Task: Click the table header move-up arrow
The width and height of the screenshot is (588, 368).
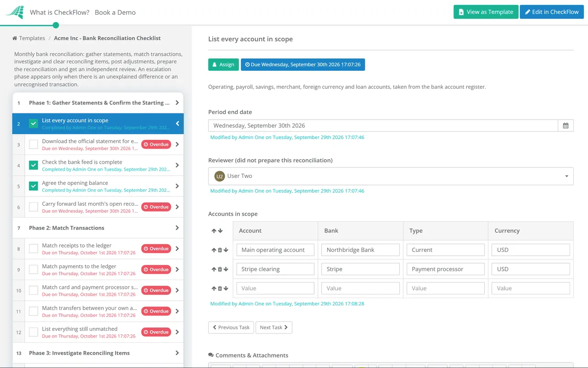Action: coord(214,231)
